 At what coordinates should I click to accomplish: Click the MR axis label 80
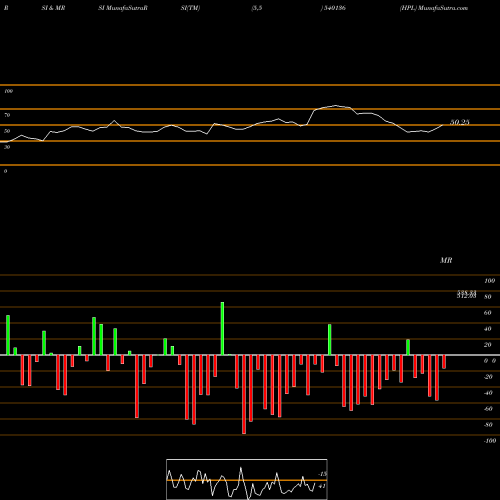tap(488, 297)
